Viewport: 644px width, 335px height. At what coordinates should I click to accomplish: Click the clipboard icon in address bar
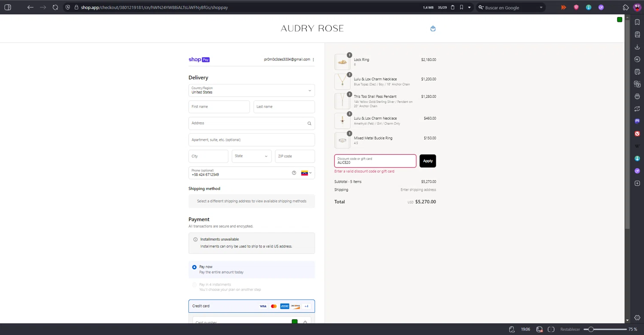pyautogui.click(x=453, y=7)
